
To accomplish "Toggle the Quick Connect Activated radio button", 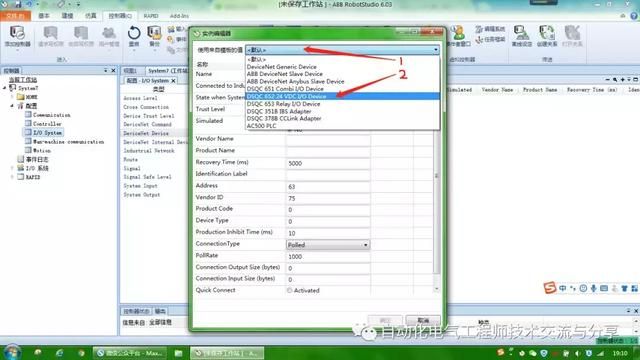I will click(289, 291).
